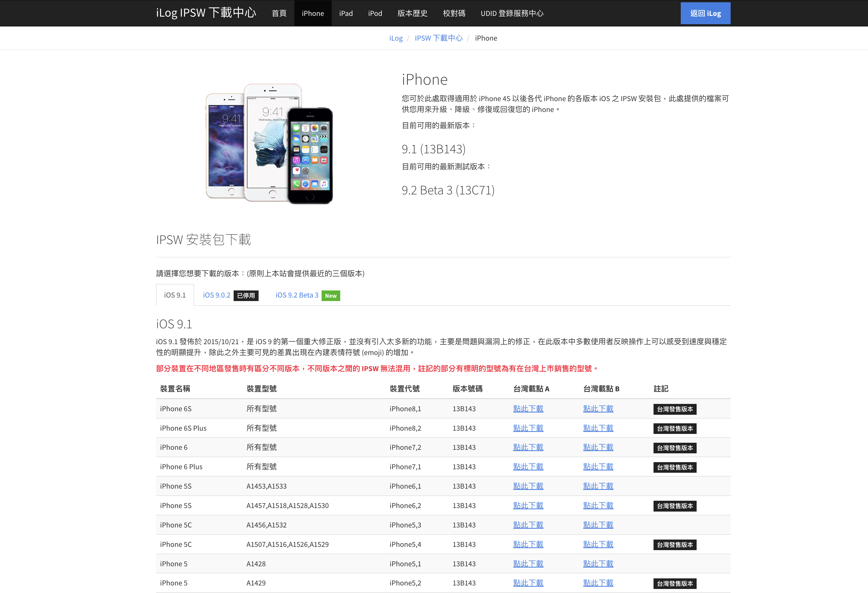Viewport: 868px width, 593px height.
Task: Download iPhone5,4 firmware from 台灣載點 A
Action: [528, 544]
